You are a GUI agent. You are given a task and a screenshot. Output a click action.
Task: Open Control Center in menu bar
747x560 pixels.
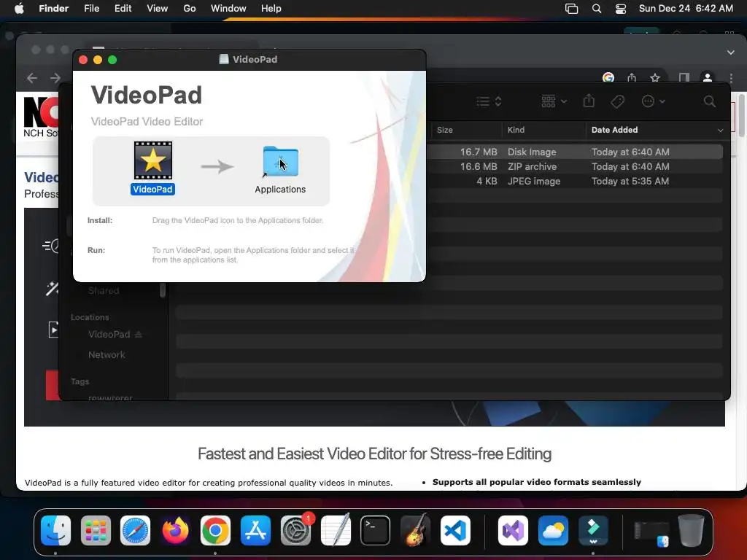coord(620,9)
